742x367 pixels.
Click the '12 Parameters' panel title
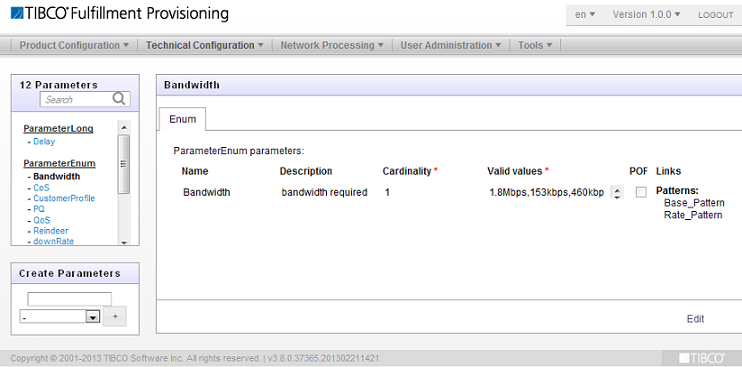58,85
